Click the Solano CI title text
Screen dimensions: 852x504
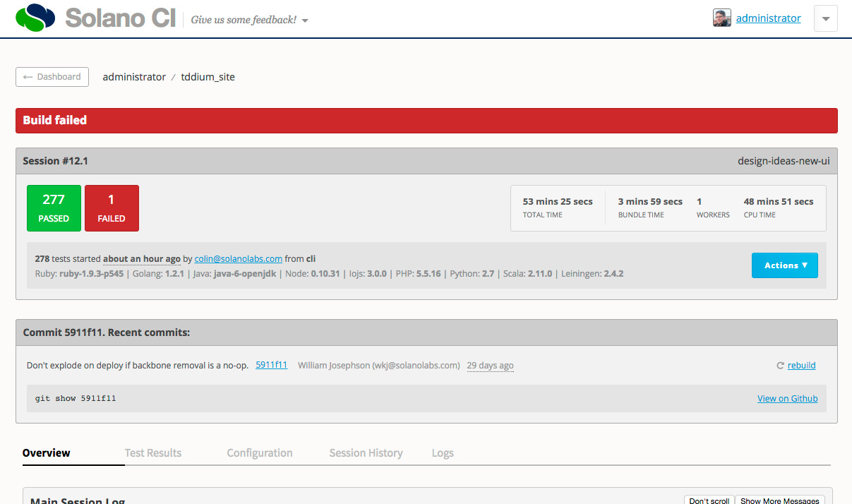pyautogui.click(x=120, y=18)
